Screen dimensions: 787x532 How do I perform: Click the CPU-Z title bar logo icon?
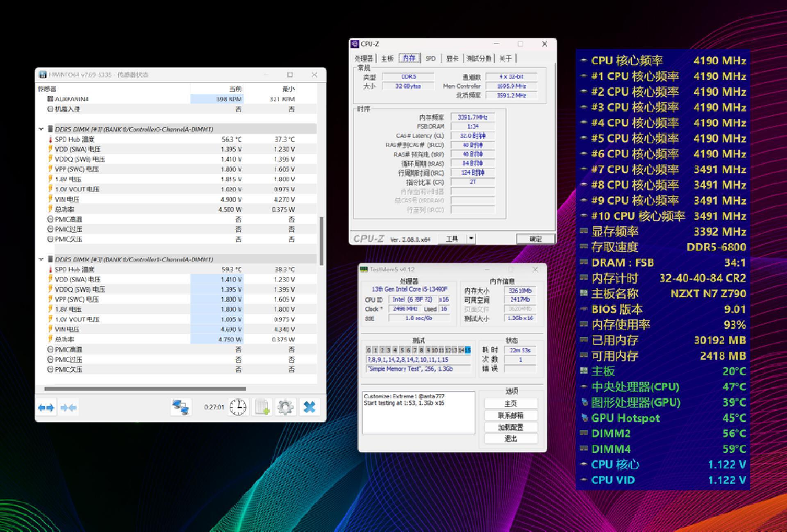(x=355, y=44)
